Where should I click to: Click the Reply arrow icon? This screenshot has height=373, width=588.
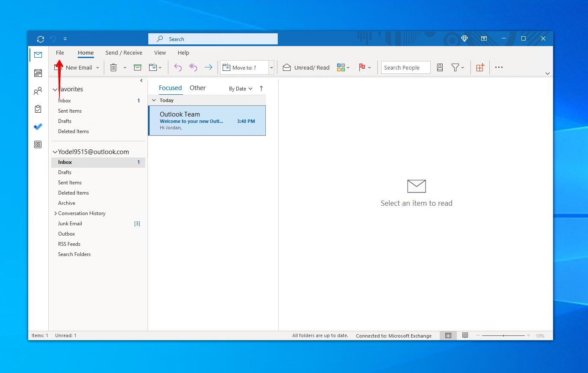178,67
